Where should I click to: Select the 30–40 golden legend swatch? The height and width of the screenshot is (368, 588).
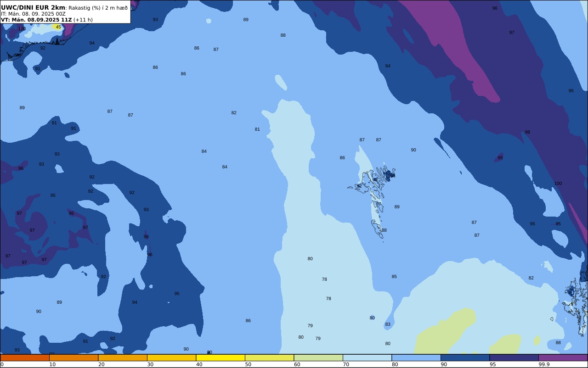pos(171,357)
